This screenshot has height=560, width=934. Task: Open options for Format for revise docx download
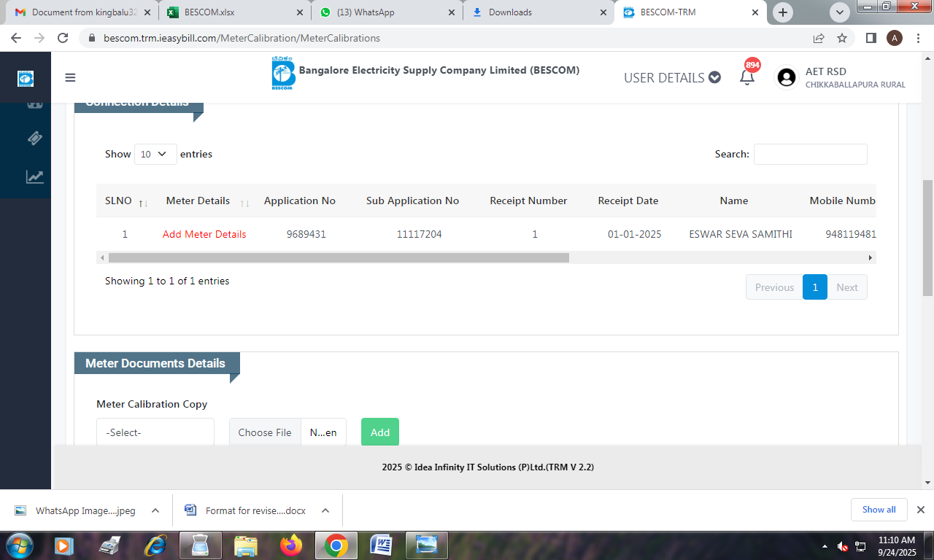click(x=325, y=510)
